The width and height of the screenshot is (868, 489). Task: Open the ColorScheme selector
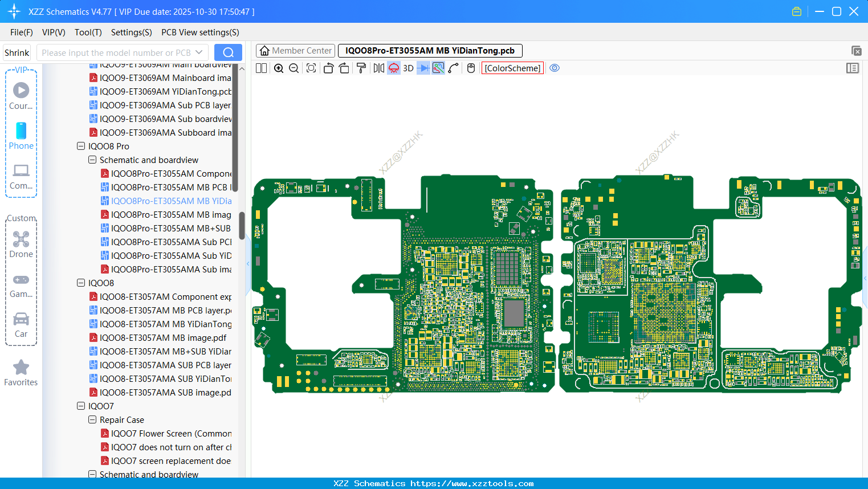pyautogui.click(x=512, y=68)
